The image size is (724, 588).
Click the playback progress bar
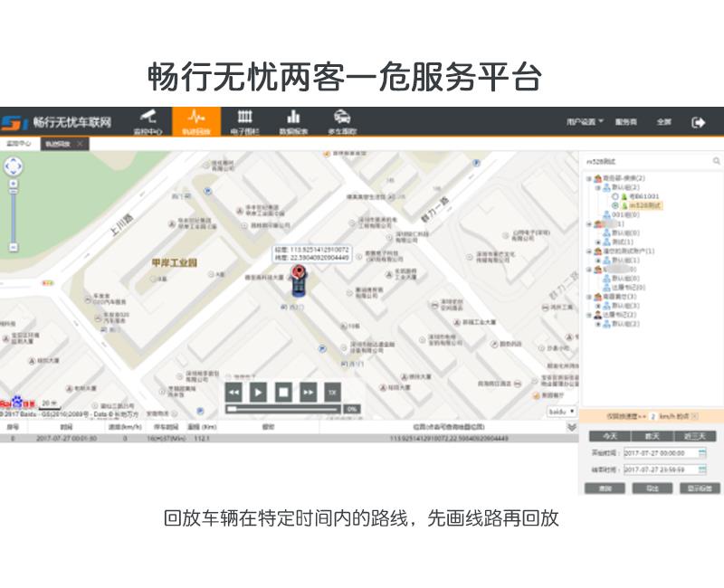coord(282,410)
